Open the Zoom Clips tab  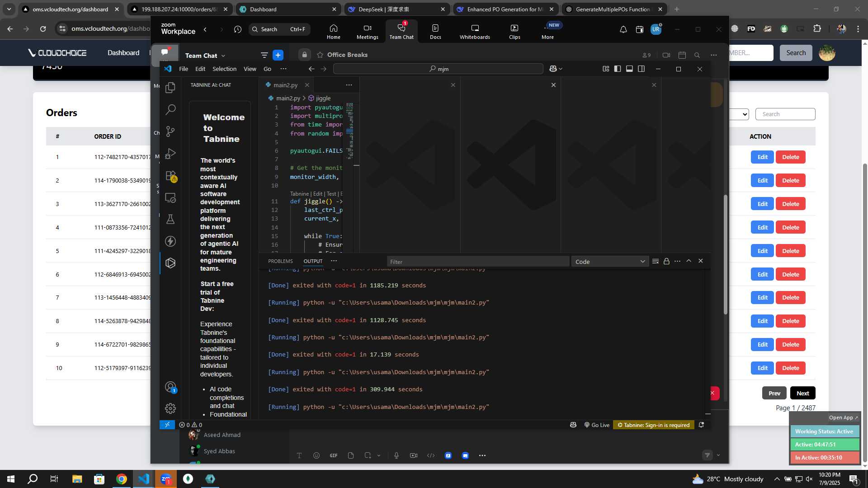coord(514,32)
